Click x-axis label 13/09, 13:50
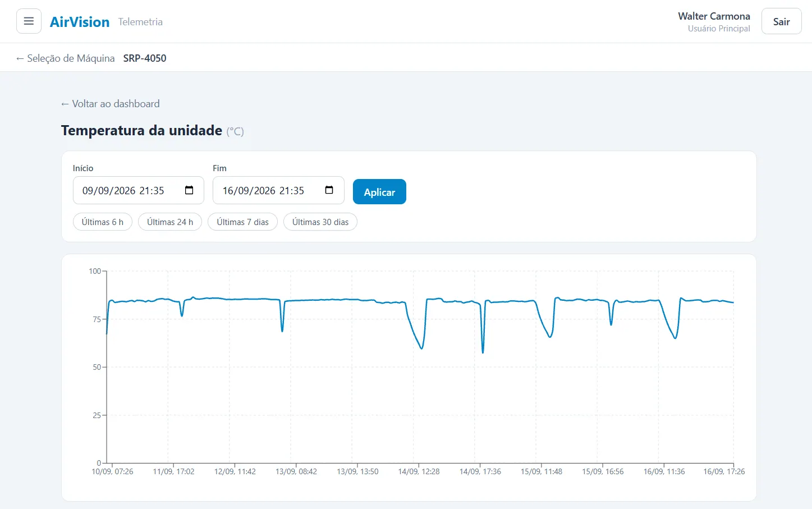Image resolution: width=812 pixels, height=509 pixels. 357,472
